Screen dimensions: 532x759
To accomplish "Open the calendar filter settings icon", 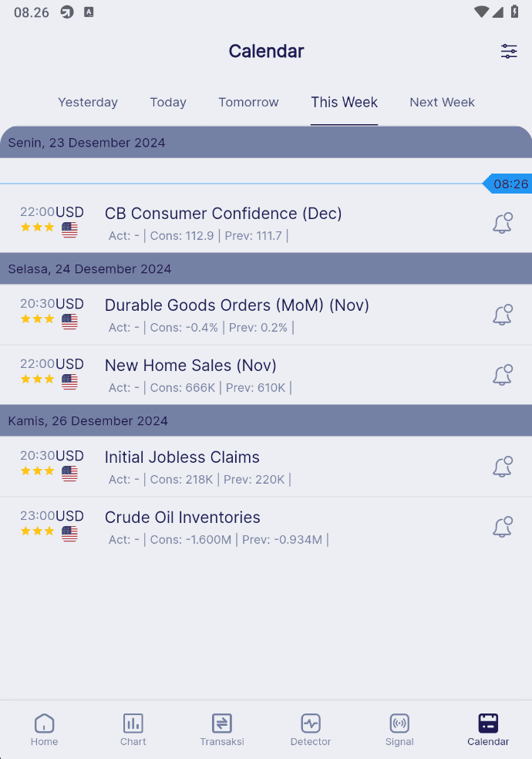I will [x=509, y=51].
